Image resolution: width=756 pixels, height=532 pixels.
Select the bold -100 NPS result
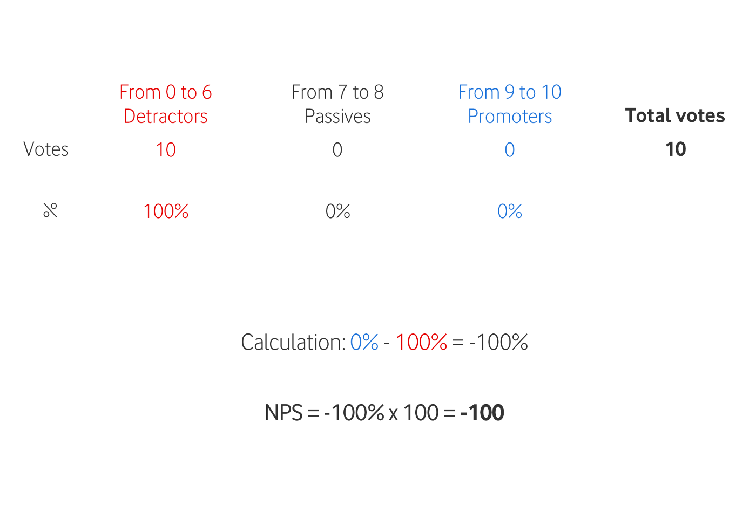482,413
